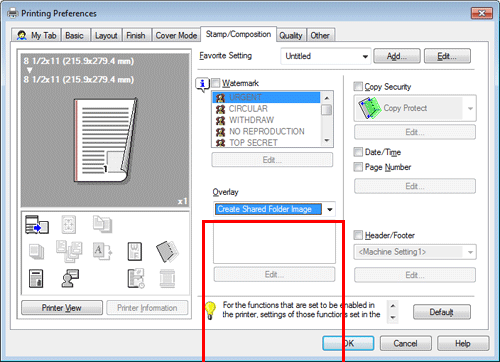Click the page preview thumbnail
Screen dimensions: 500x362
105,140
